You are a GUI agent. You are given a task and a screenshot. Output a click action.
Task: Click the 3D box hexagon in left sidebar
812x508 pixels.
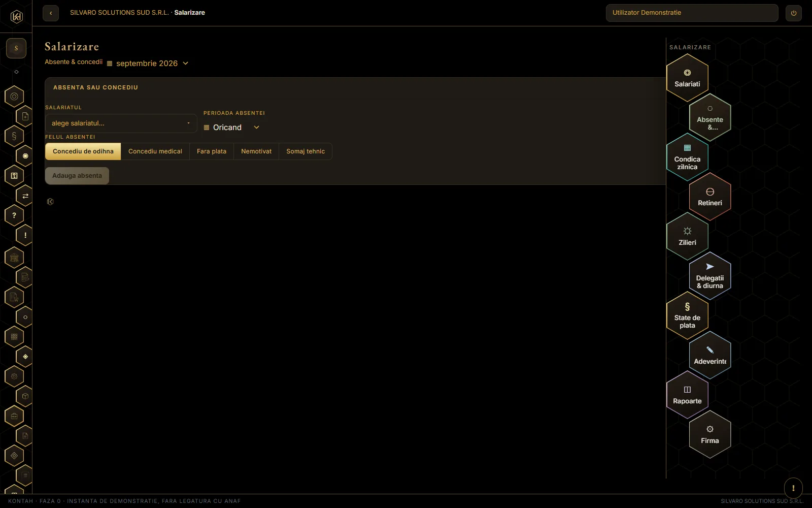[25, 396]
